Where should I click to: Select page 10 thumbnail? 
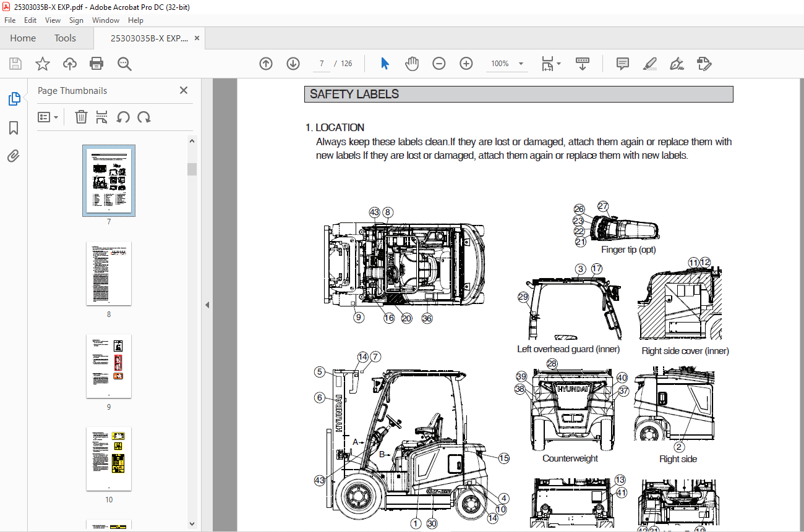coord(109,459)
